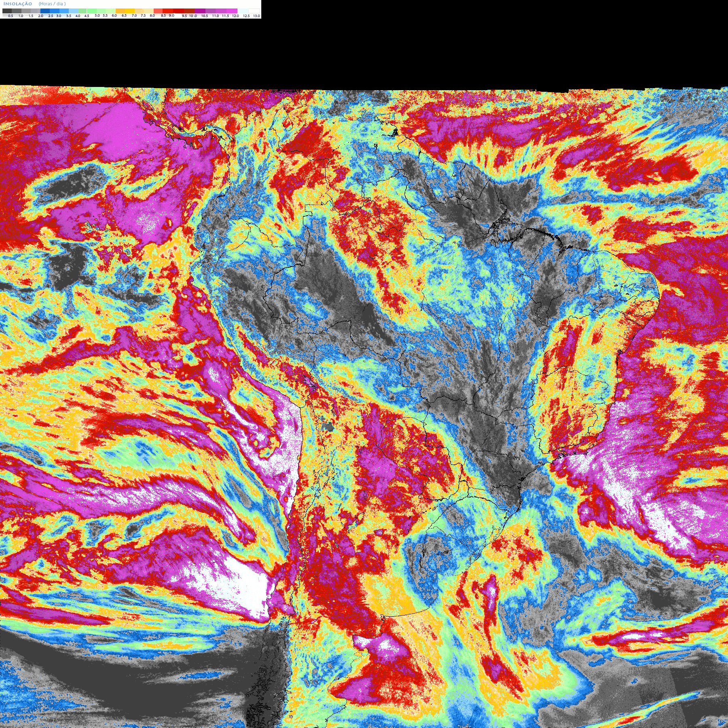The width and height of the screenshot is (728, 728).
Task: Click the '11.0' legend value label
Action: [x=215, y=16]
